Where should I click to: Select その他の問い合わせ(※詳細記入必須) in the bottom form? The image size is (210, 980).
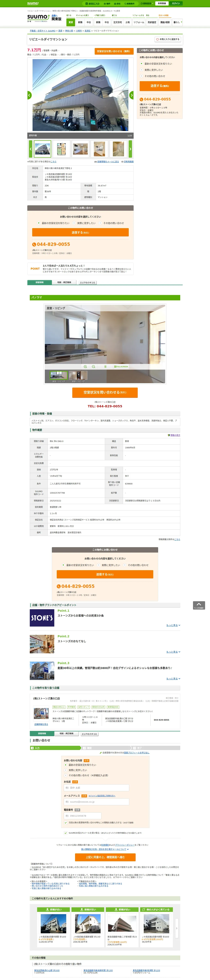66,775
